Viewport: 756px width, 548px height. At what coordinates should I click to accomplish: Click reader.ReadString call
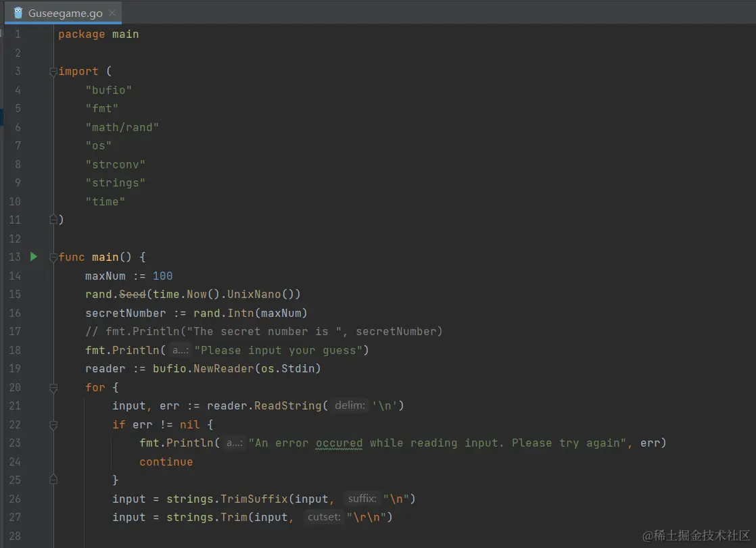pos(268,406)
